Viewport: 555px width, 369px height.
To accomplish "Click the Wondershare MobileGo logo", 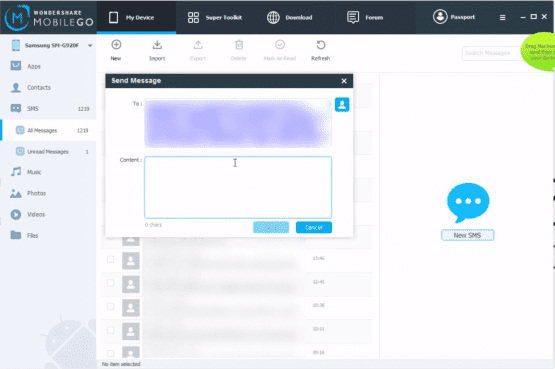I will (49, 17).
